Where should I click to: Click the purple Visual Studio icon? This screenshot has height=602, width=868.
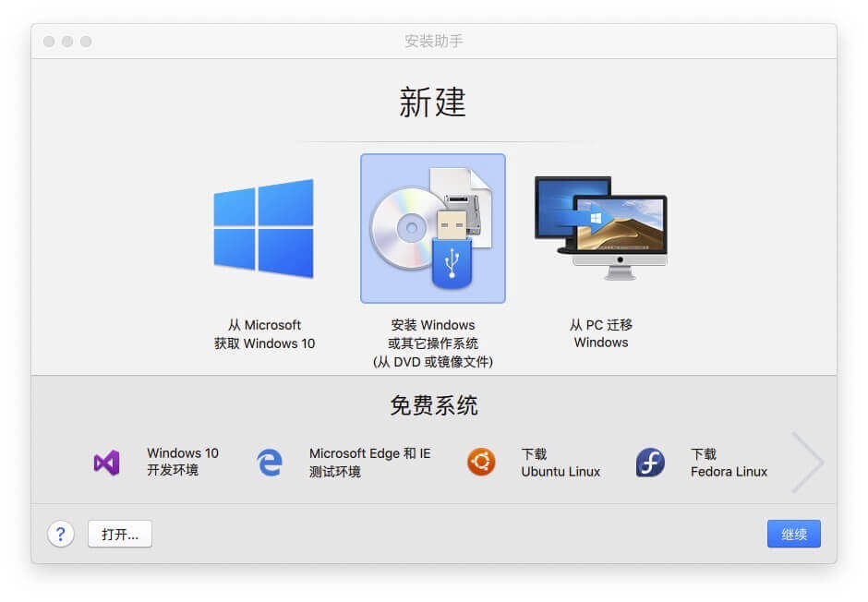click(x=107, y=463)
